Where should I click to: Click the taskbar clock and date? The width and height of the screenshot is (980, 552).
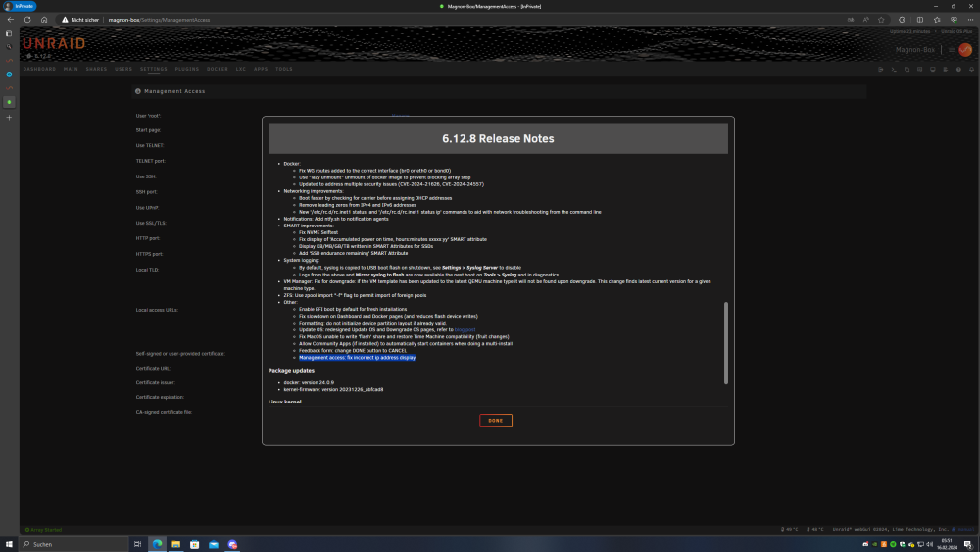(x=947, y=544)
